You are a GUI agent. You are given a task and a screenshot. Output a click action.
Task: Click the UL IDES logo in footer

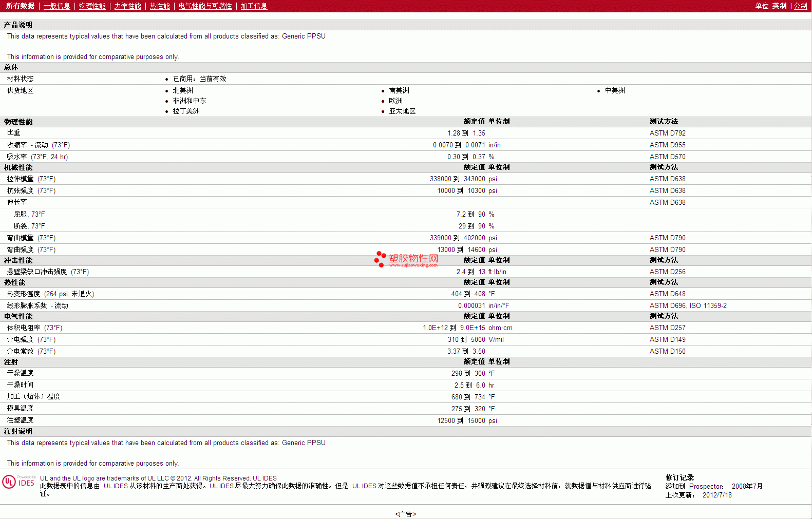(x=18, y=482)
